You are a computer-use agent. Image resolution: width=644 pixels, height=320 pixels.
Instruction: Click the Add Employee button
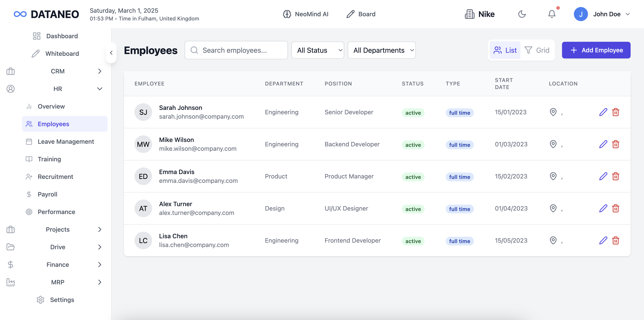[x=596, y=50]
